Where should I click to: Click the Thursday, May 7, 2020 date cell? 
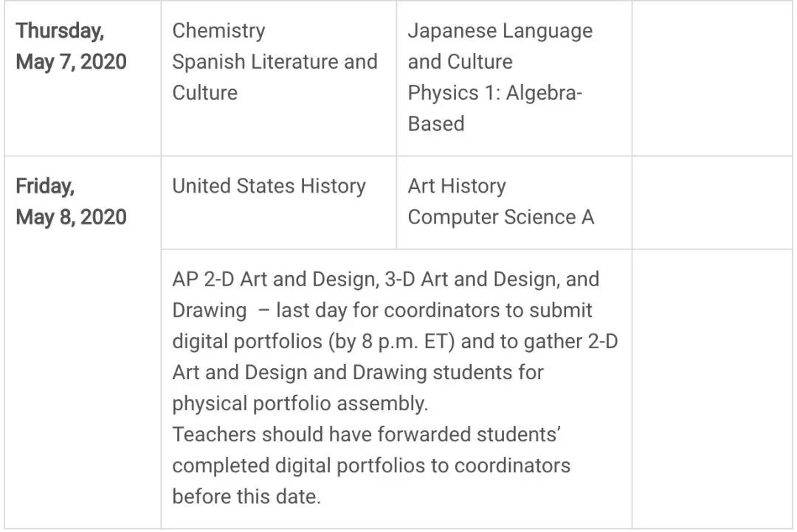click(83, 78)
